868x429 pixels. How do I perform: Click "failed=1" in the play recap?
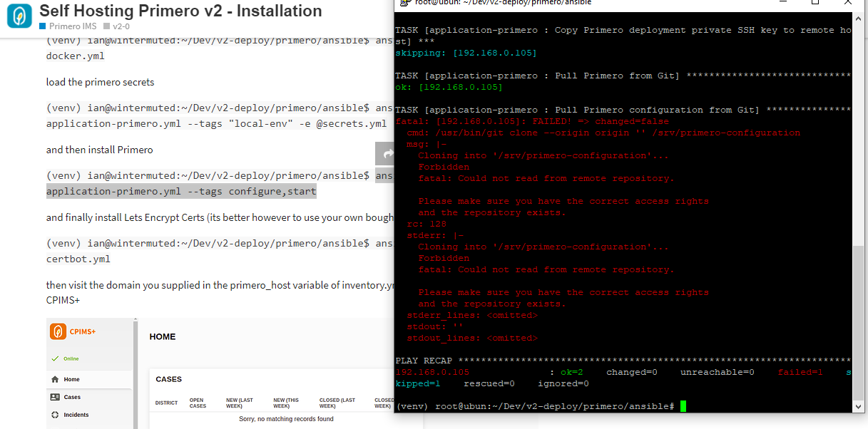point(800,372)
